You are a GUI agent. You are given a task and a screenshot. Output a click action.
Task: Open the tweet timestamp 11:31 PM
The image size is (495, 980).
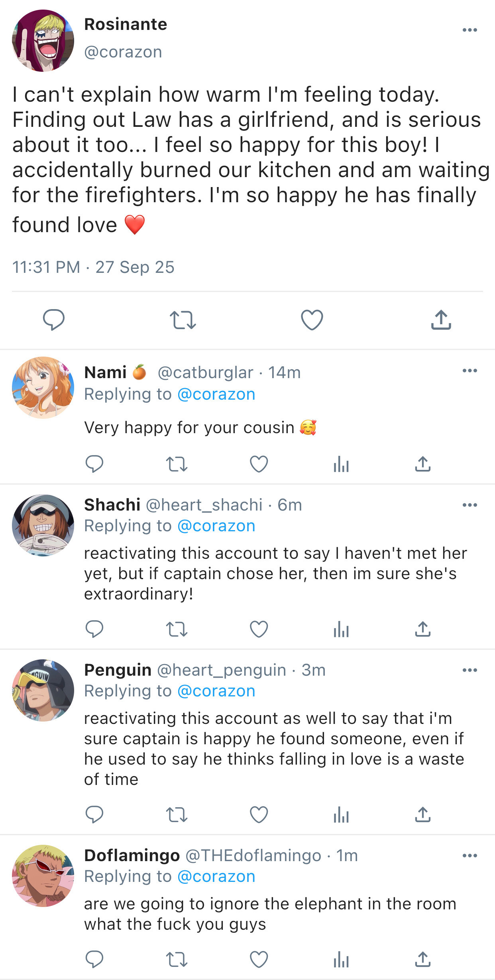tap(46, 267)
